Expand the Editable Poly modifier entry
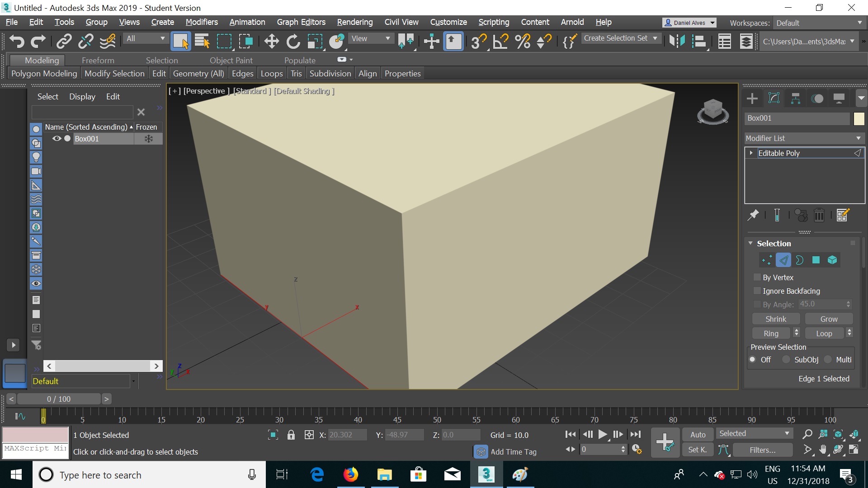 pyautogui.click(x=752, y=153)
